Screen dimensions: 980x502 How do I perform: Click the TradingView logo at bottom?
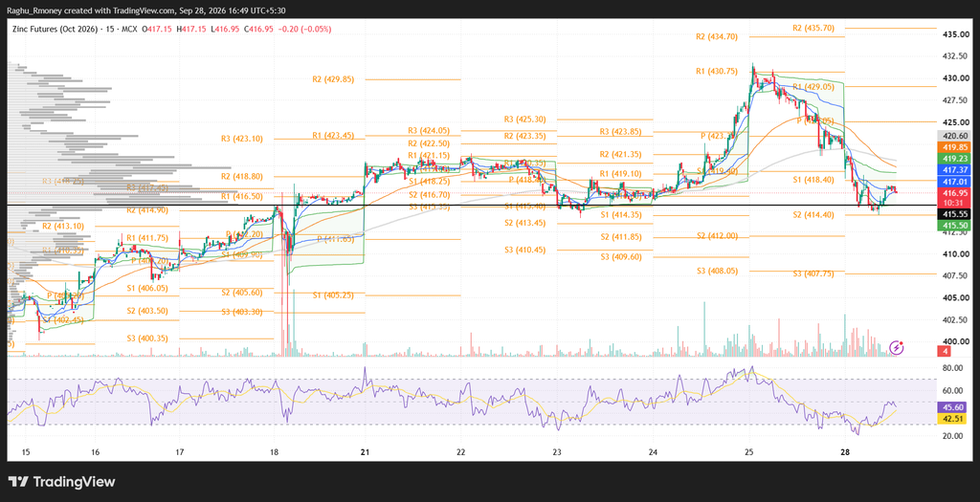(x=62, y=482)
